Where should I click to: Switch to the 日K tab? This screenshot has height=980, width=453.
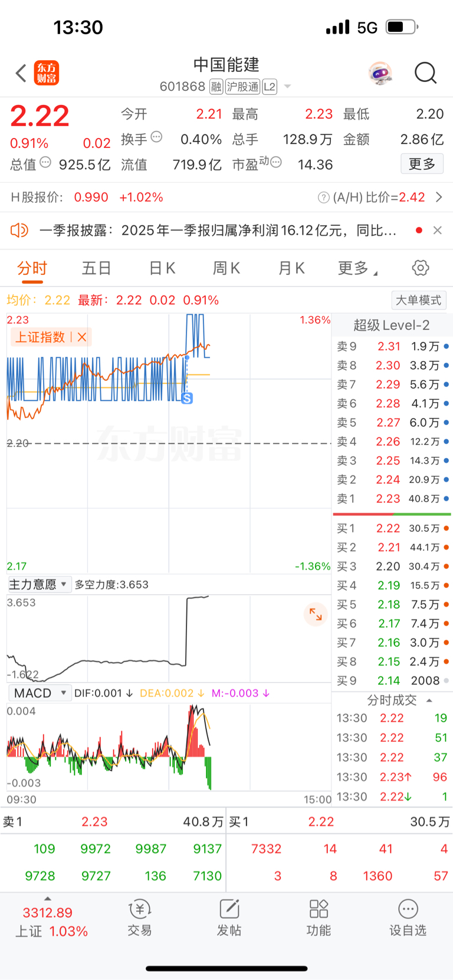click(x=162, y=268)
